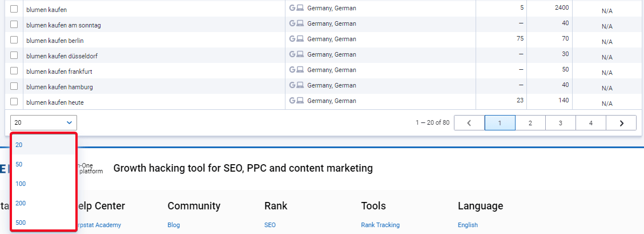
Task: Select 'blumen kaufen hamburg' checkbox
Action: [x=14, y=86]
